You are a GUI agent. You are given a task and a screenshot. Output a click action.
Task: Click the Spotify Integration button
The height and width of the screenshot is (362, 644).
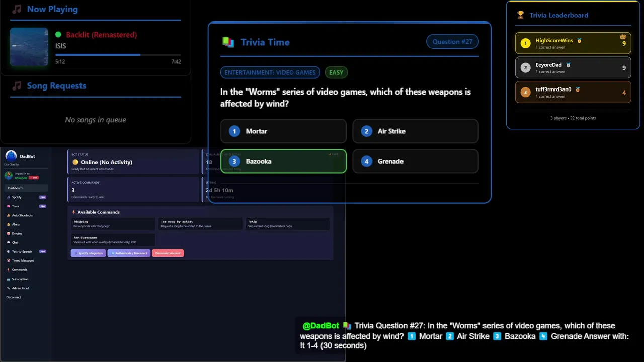click(89, 253)
